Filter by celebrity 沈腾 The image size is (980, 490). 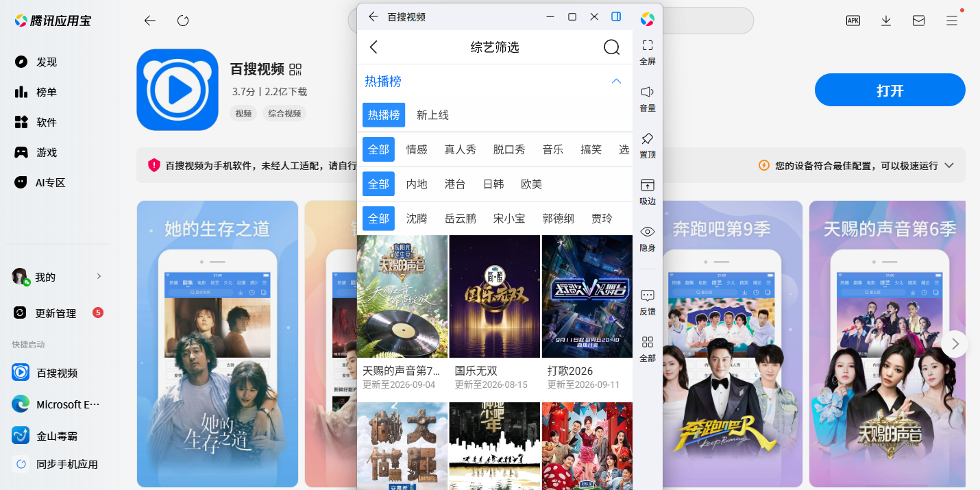tap(417, 218)
